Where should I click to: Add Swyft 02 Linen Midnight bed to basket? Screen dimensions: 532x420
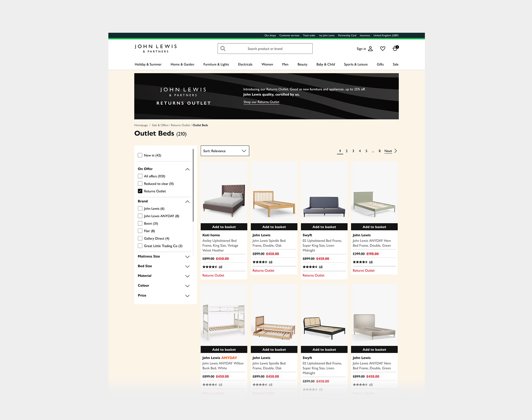324,227
